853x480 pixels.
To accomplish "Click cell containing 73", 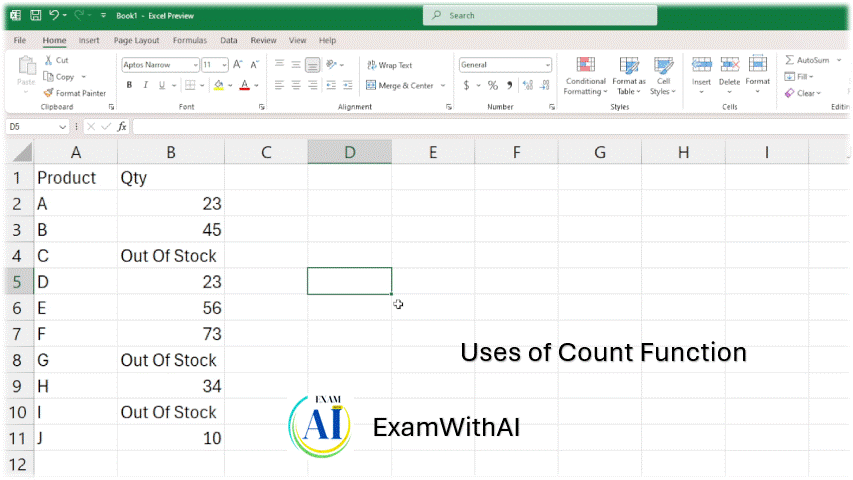I will 171,334.
